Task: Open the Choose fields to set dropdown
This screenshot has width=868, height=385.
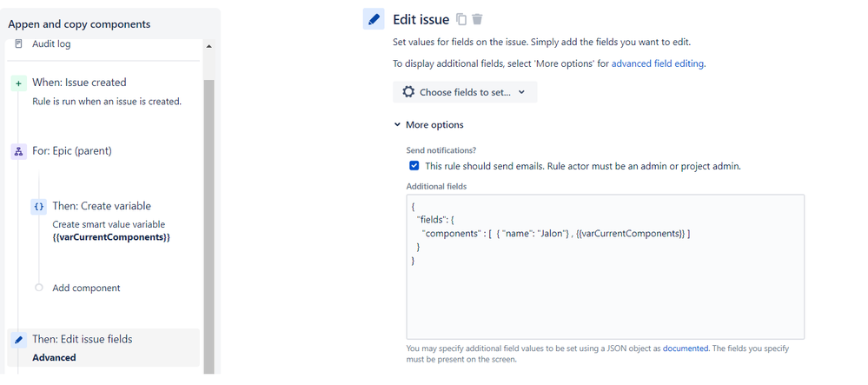Action: (465, 92)
